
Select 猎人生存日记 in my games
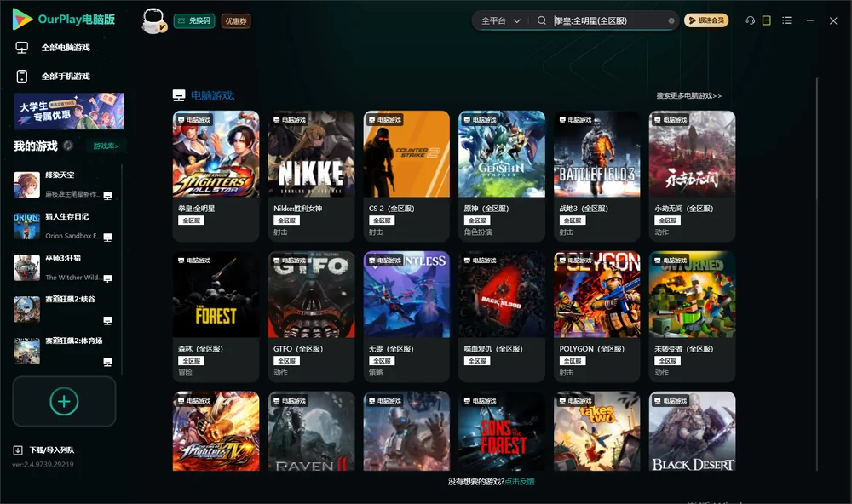(x=63, y=226)
